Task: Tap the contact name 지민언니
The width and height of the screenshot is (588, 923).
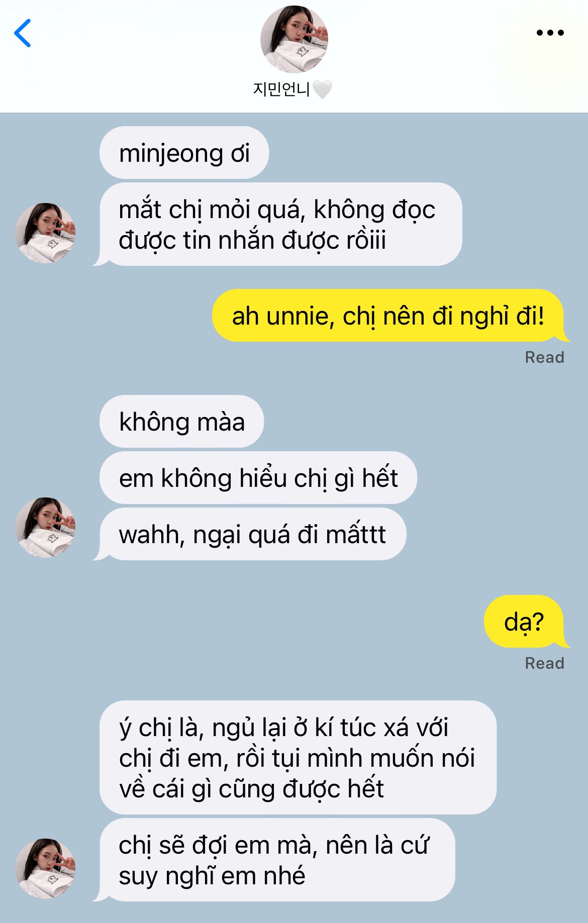Action: point(281,89)
